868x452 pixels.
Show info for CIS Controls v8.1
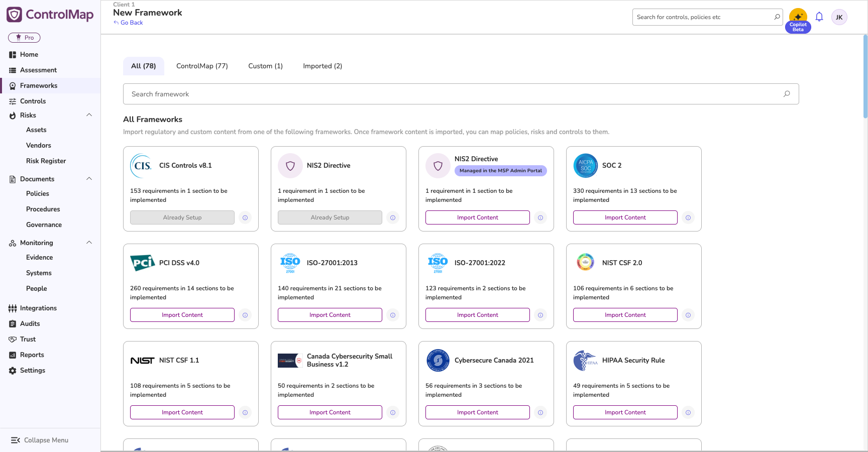(x=245, y=217)
